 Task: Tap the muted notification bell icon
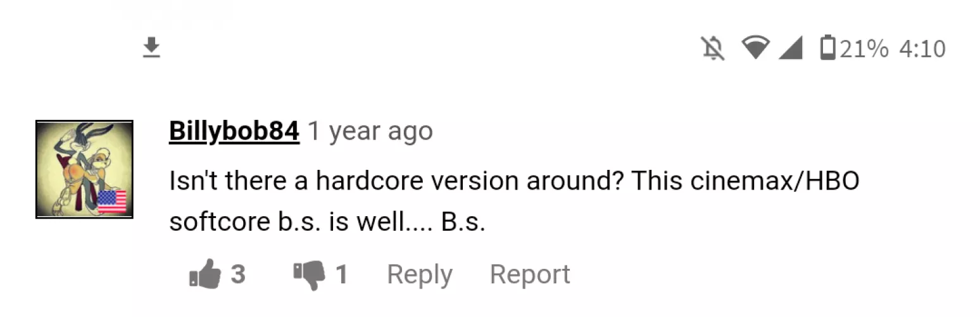point(713,48)
